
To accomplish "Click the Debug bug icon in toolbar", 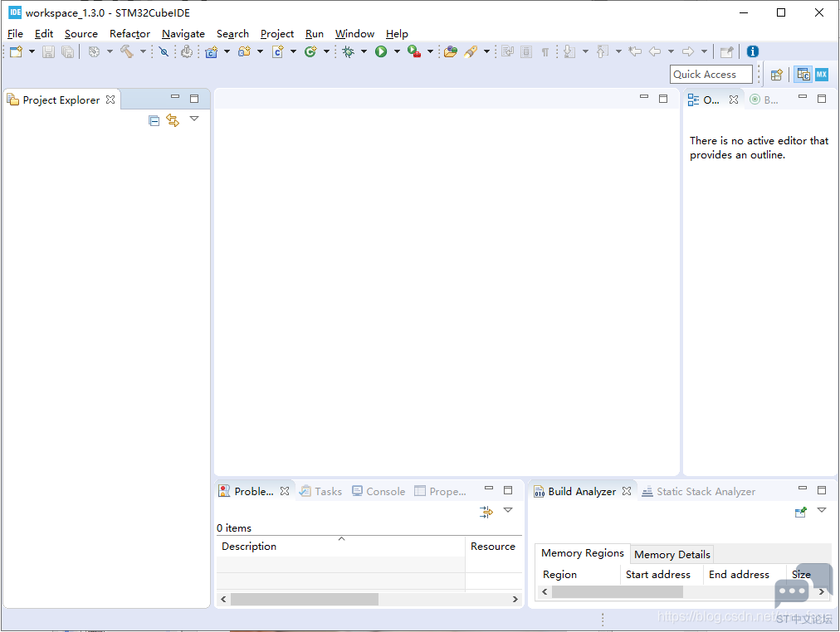I will click(349, 51).
